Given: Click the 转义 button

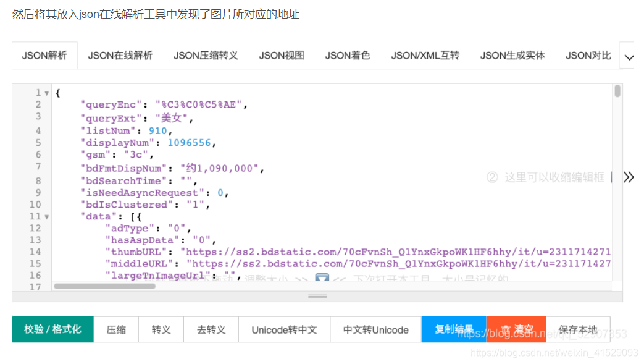Looking at the screenshot, I should point(161,329).
